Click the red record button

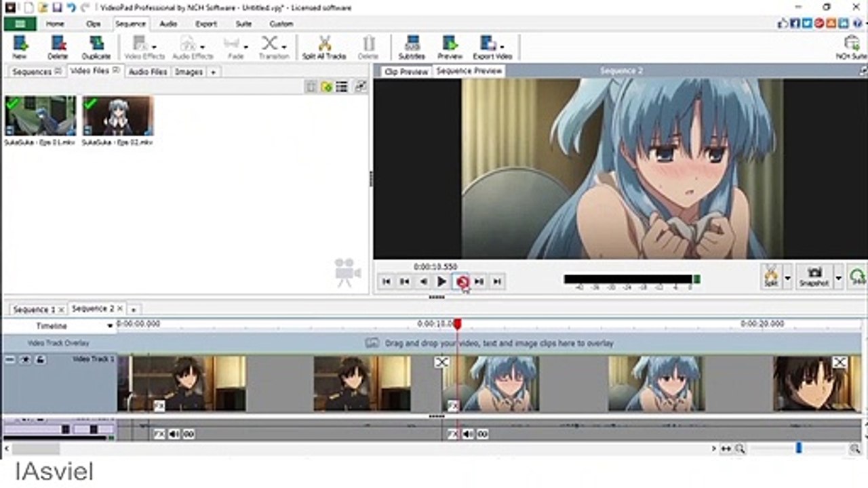462,281
